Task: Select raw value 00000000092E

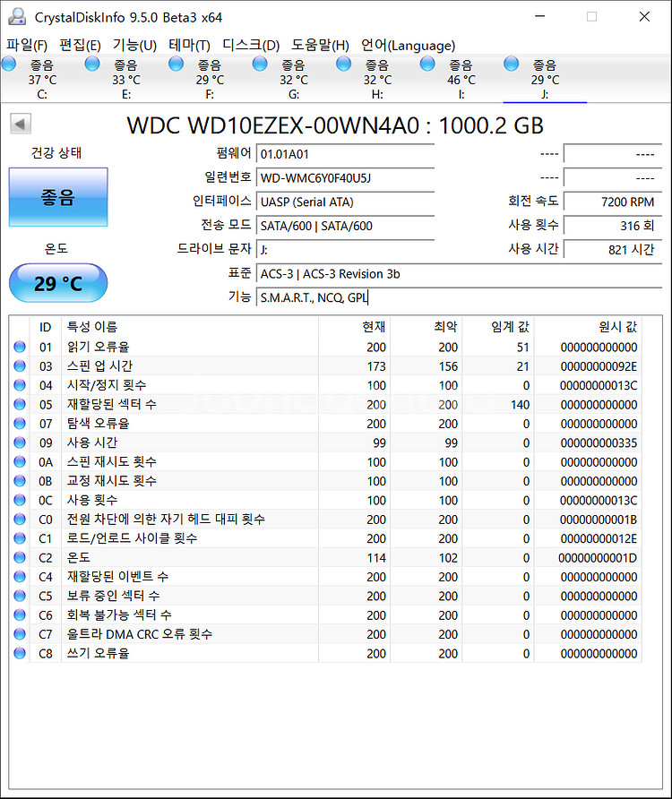Action: (x=599, y=366)
